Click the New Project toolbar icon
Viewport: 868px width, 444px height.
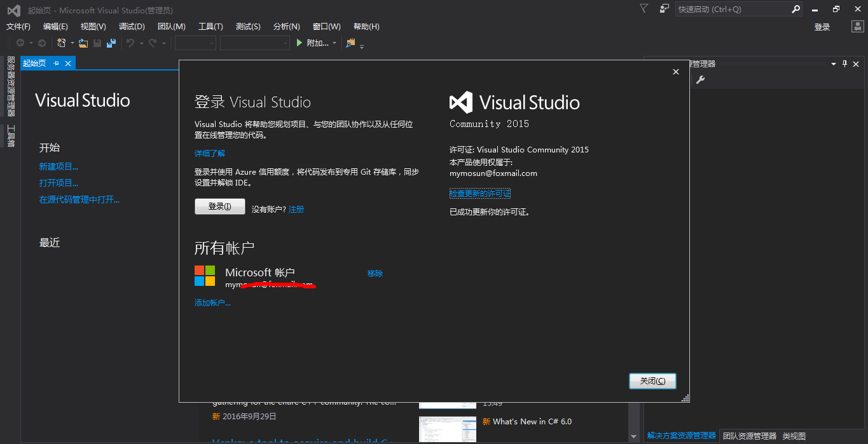[62, 43]
